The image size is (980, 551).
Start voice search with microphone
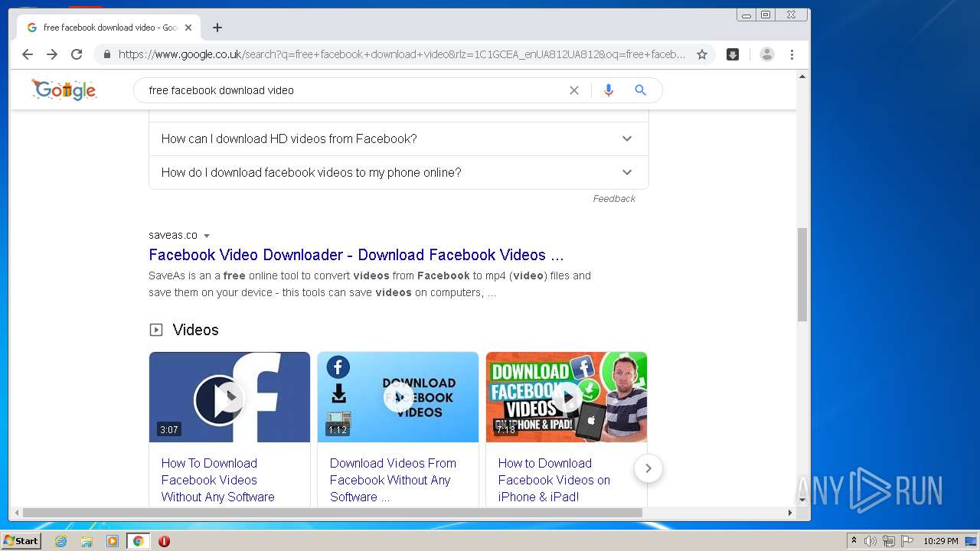pyautogui.click(x=609, y=90)
